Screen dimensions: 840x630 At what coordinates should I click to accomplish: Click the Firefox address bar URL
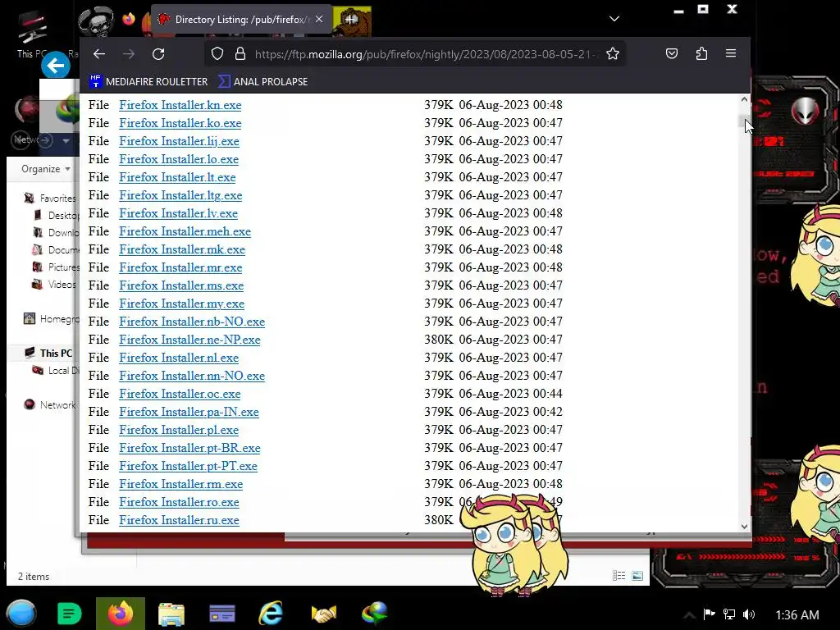[427, 54]
